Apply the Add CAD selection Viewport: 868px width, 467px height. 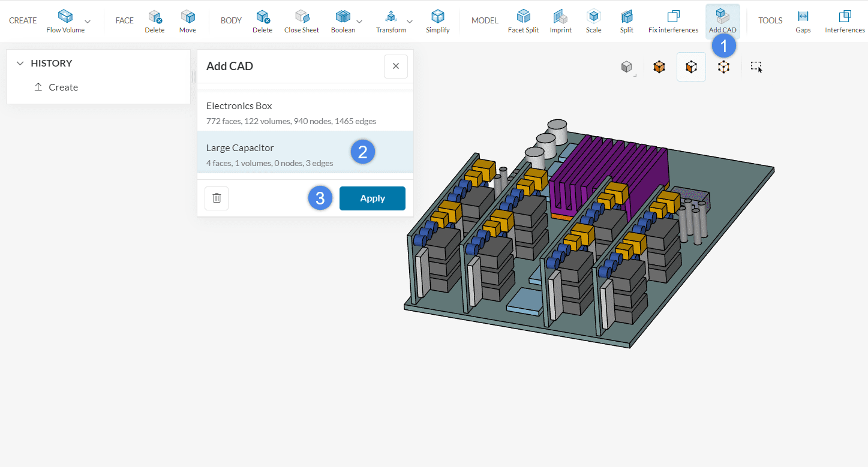click(372, 198)
